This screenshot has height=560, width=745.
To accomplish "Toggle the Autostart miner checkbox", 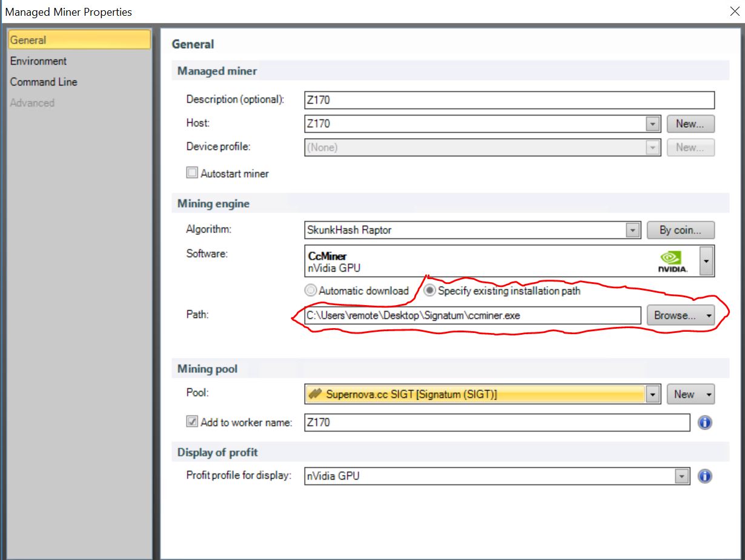I will (192, 173).
